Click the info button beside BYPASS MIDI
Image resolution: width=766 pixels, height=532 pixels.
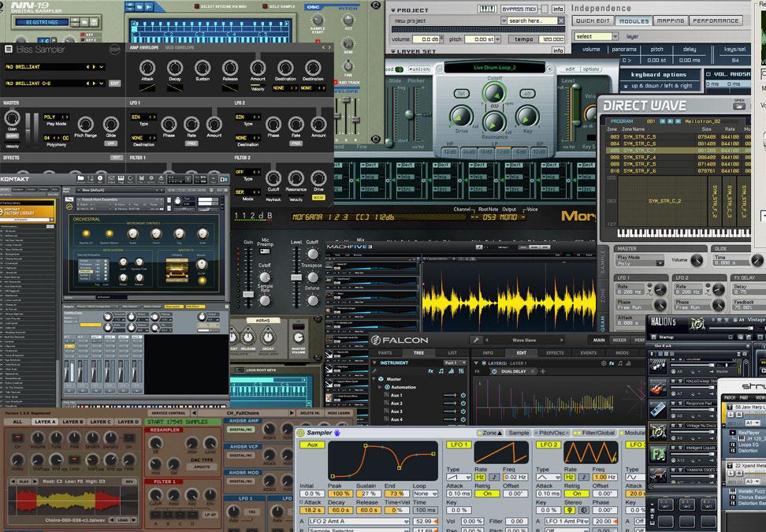tap(558, 9)
